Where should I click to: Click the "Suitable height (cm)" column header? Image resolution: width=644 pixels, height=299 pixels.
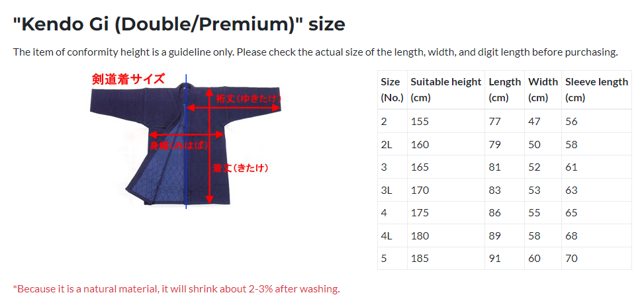coord(445,89)
